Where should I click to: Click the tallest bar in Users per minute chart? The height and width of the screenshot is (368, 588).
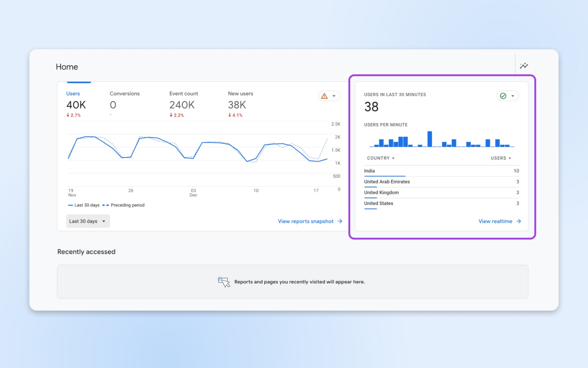pos(430,138)
